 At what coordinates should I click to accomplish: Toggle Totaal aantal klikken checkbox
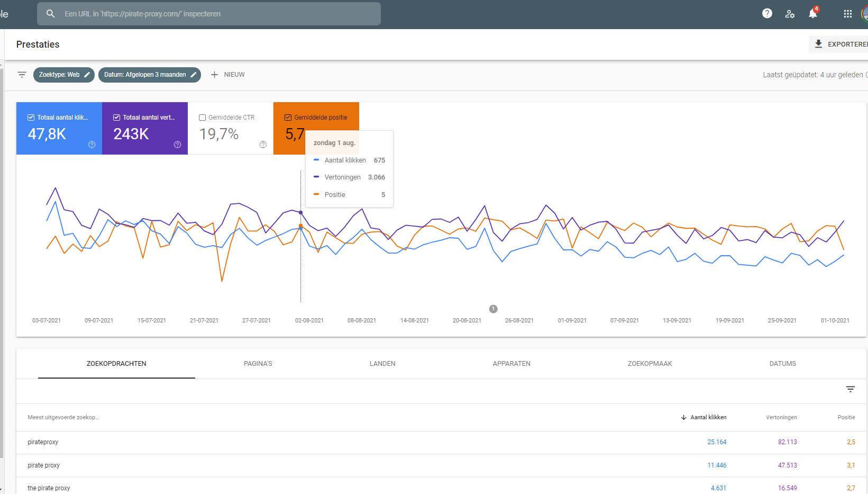click(31, 118)
